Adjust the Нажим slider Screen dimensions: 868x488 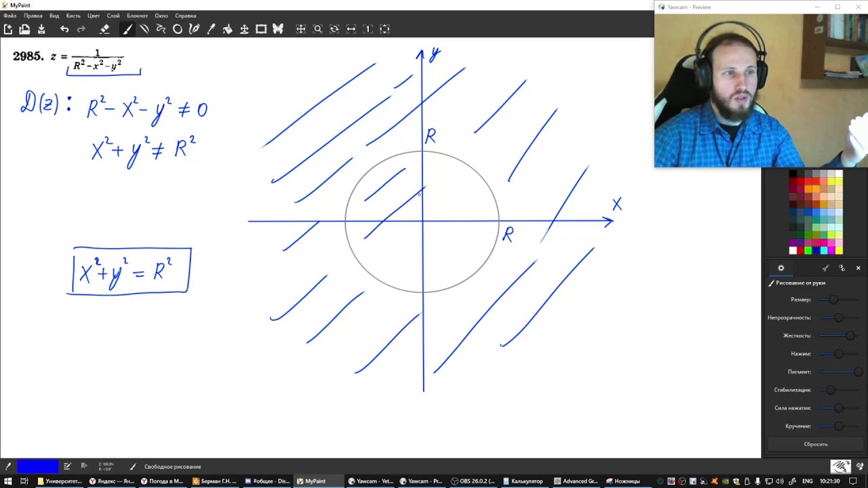click(x=838, y=354)
